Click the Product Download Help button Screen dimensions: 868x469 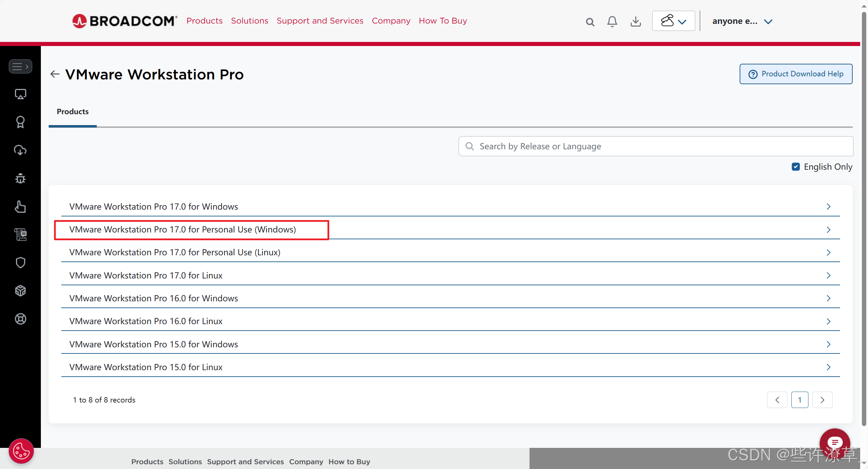795,74
